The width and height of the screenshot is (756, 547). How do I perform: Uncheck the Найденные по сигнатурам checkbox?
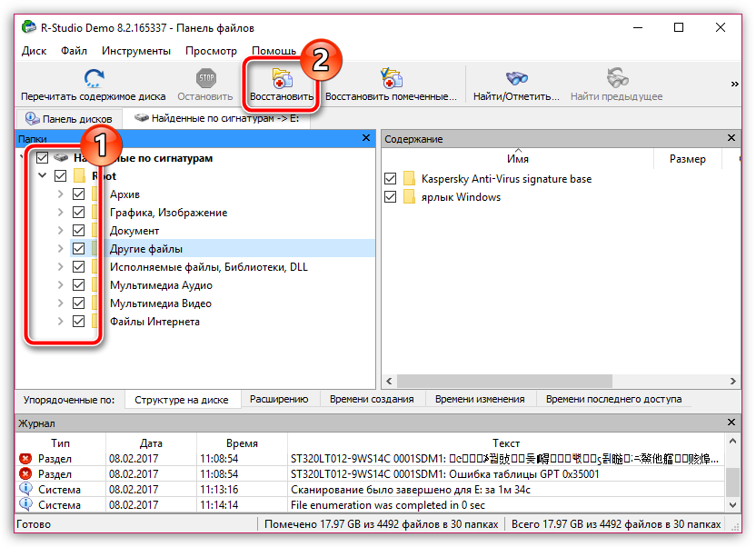click(43, 157)
